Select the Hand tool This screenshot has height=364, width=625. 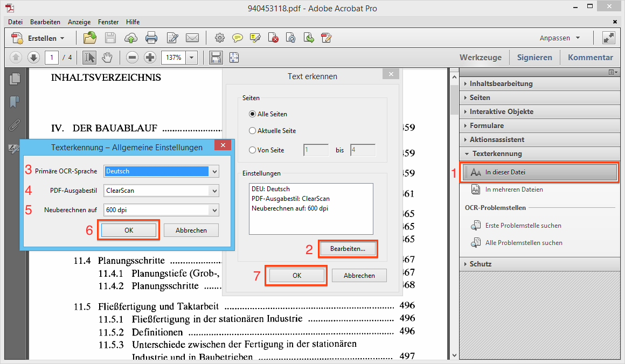(107, 57)
